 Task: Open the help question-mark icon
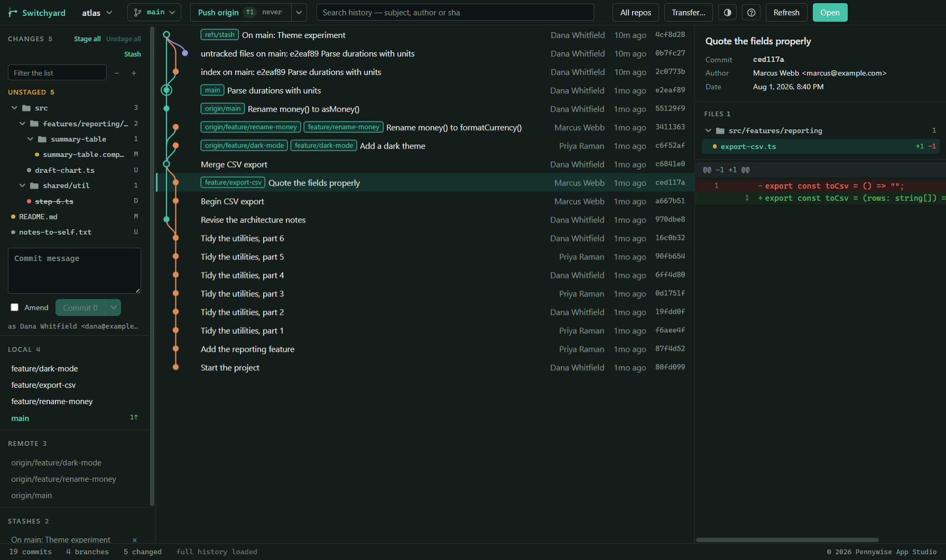point(751,13)
